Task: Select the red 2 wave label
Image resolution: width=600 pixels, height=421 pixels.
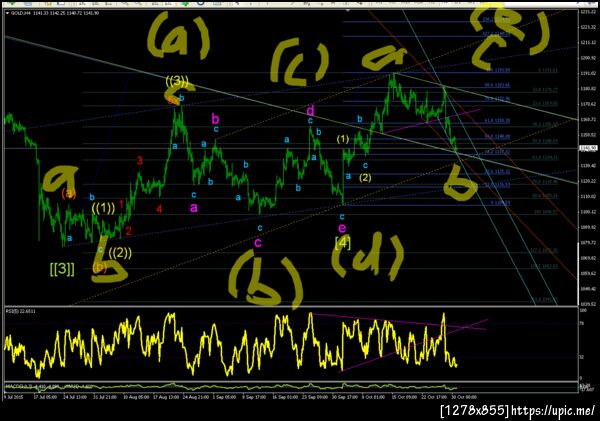Action: [x=129, y=231]
